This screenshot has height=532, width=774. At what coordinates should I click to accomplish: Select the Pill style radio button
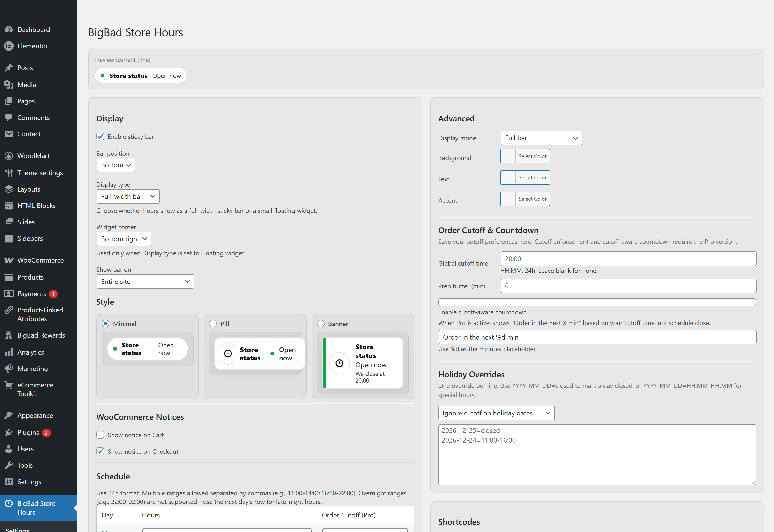(x=213, y=324)
